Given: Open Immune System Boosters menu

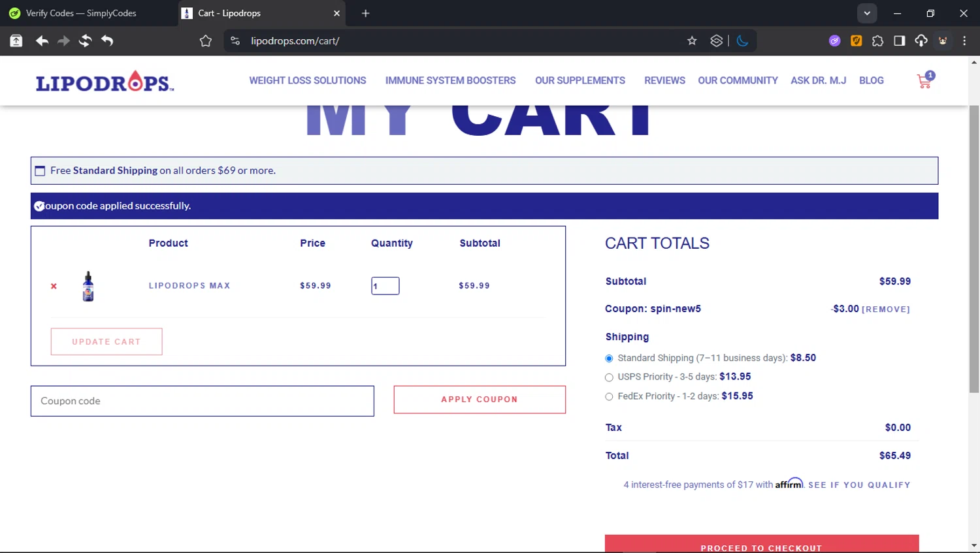Looking at the screenshot, I should point(450,80).
